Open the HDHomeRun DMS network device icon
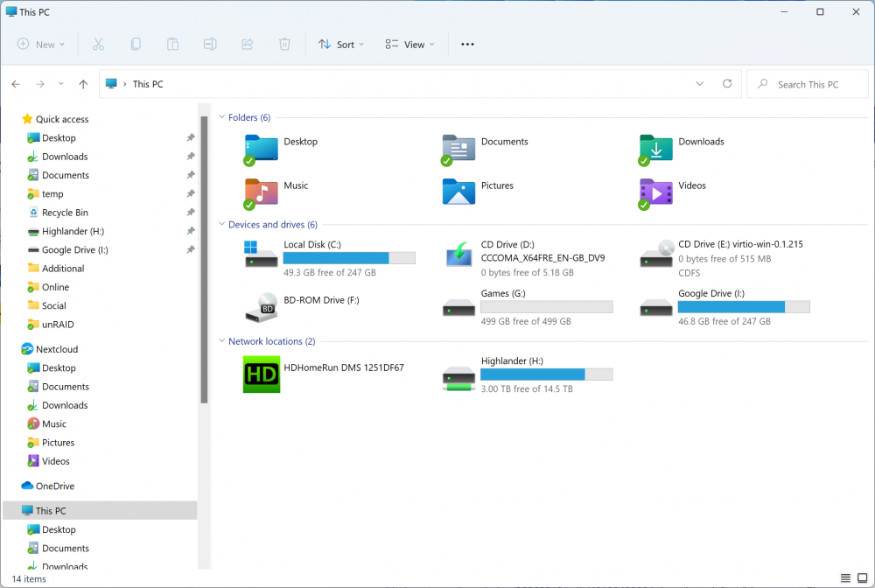Viewport: 875px width, 588px height. tap(261, 374)
